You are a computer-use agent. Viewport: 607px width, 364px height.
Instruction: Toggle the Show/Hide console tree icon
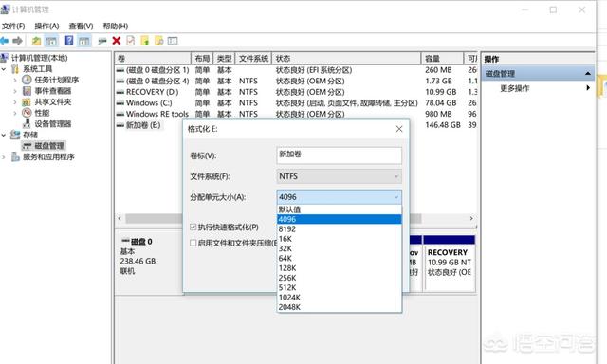(x=51, y=41)
